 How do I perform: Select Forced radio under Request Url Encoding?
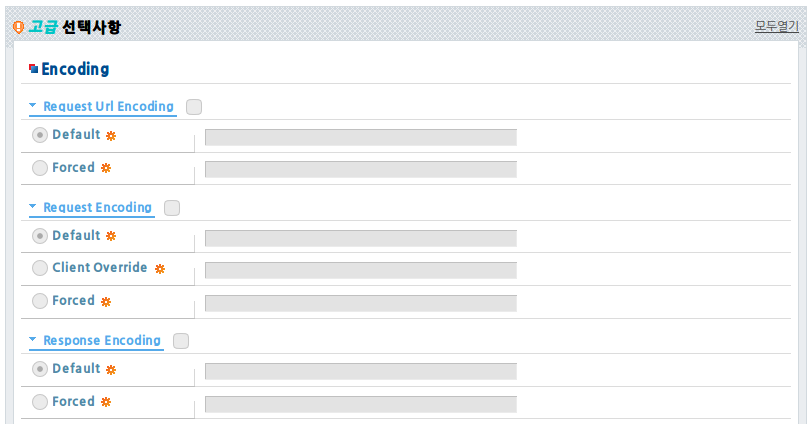(40, 168)
